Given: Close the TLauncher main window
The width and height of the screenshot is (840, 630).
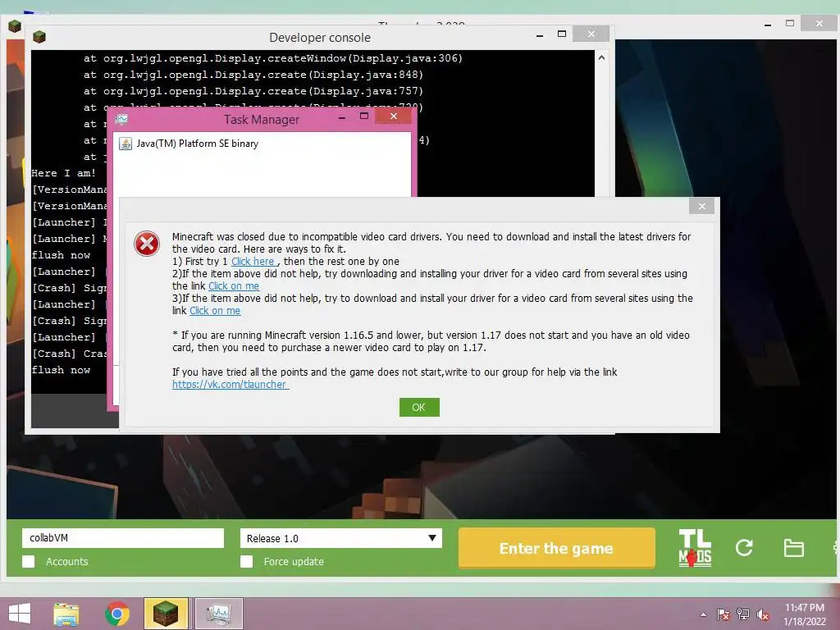Looking at the screenshot, I should (x=819, y=23).
